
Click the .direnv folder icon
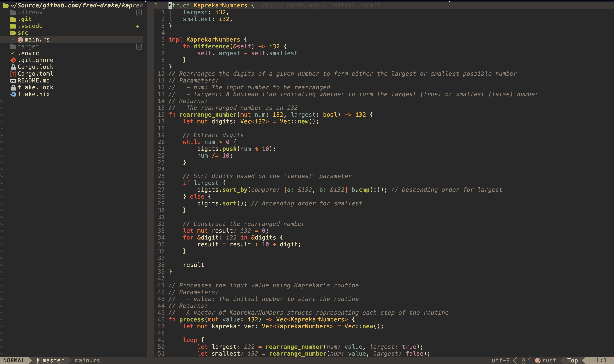(13, 12)
